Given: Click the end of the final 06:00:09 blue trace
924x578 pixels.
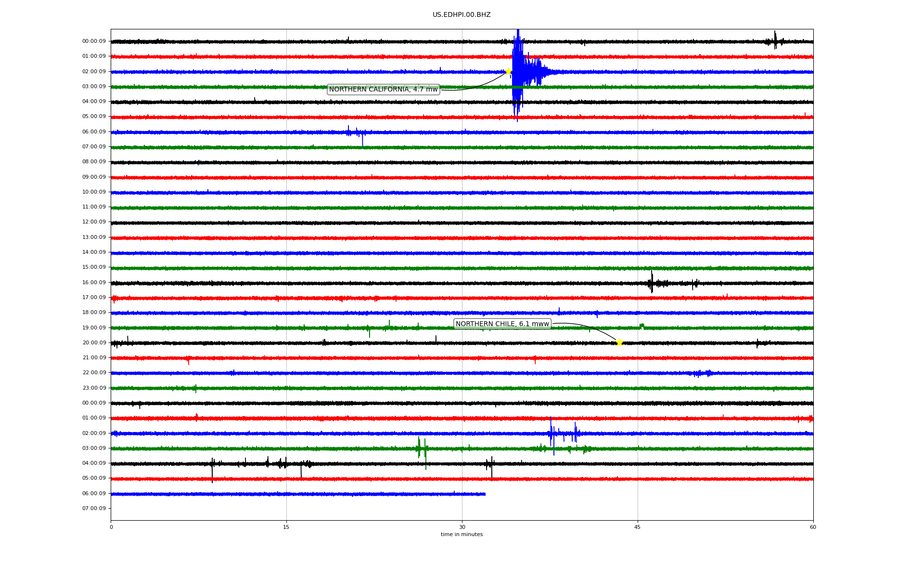Looking at the screenshot, I should click(x=484, y=494).
